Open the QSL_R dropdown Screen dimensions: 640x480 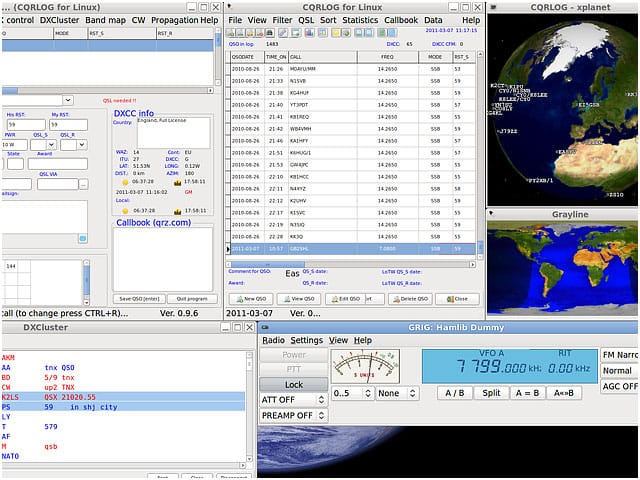click(82, 144)
